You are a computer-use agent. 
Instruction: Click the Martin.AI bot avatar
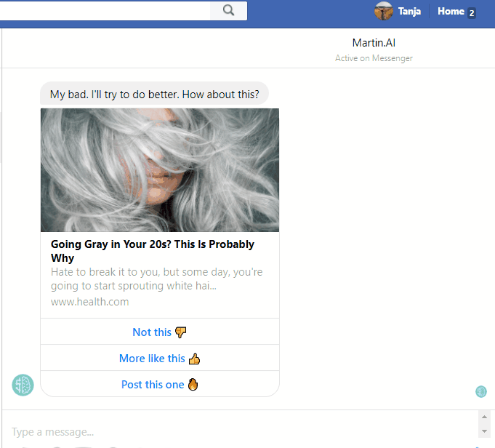[23, 385]
